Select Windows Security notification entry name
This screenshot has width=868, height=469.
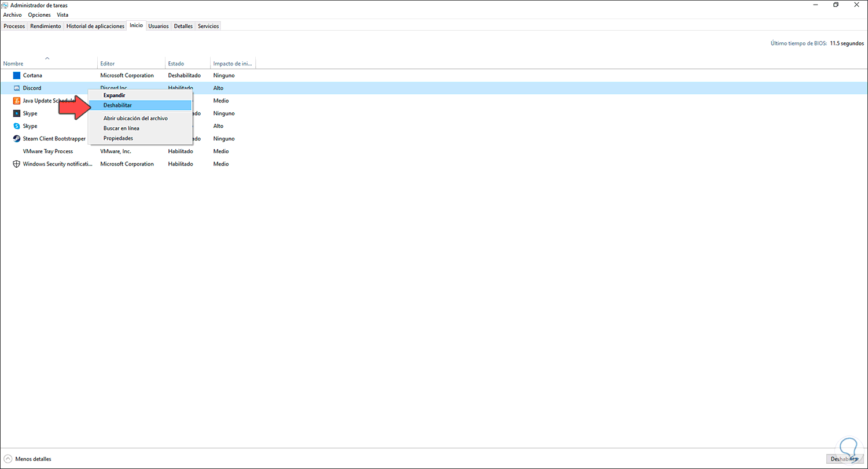pyautogui.click(x=58, y=164)
